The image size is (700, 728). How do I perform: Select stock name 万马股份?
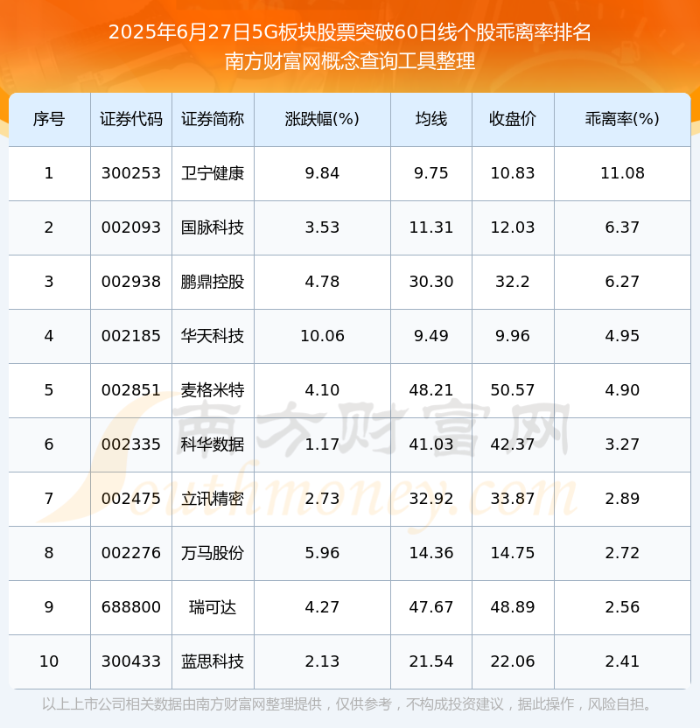[x=213, y=553]
